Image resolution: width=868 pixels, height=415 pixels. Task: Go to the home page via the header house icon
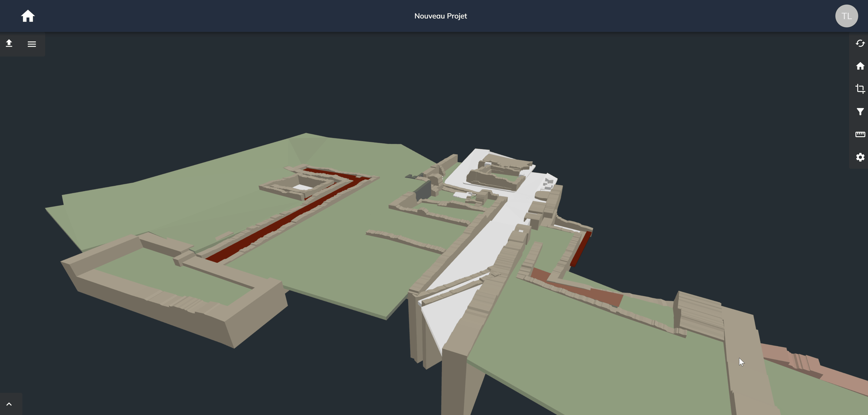[28, 16]
